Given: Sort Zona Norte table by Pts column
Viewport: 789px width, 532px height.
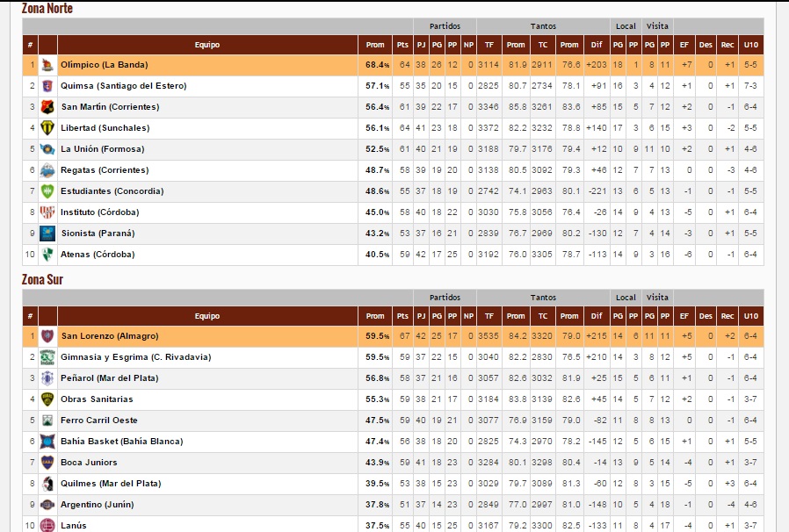Looking at the screenshot, I should click(402, 45).
